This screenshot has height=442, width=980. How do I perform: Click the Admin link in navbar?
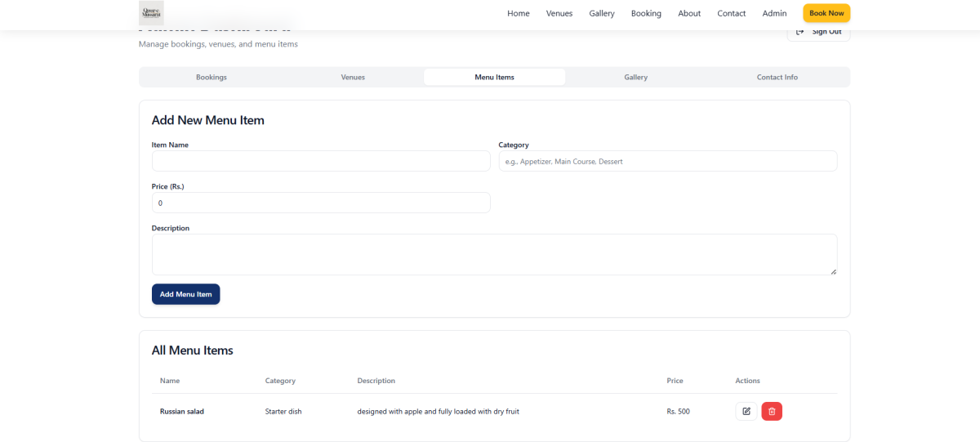click(774, 13)
